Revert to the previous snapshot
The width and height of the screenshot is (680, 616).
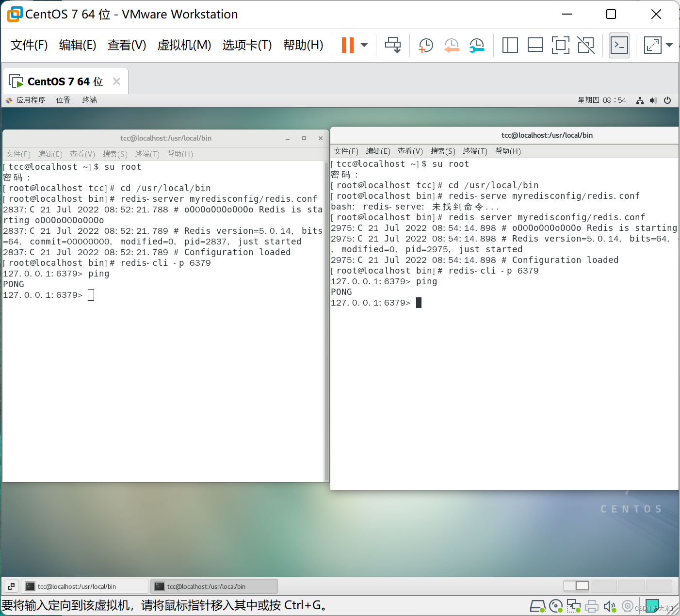pos(452,45)
